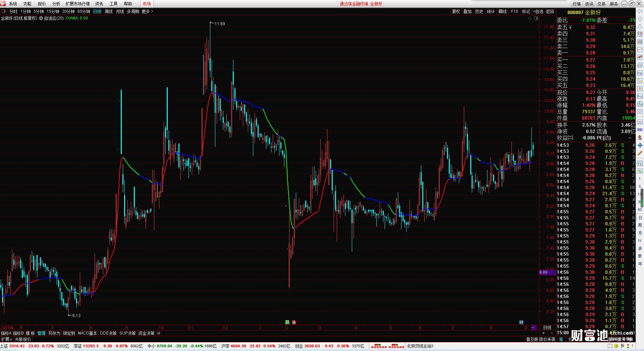Click the red dollar sign sidebar icon
The width and height of the screenshot is (644, 351).
[640, 138]
